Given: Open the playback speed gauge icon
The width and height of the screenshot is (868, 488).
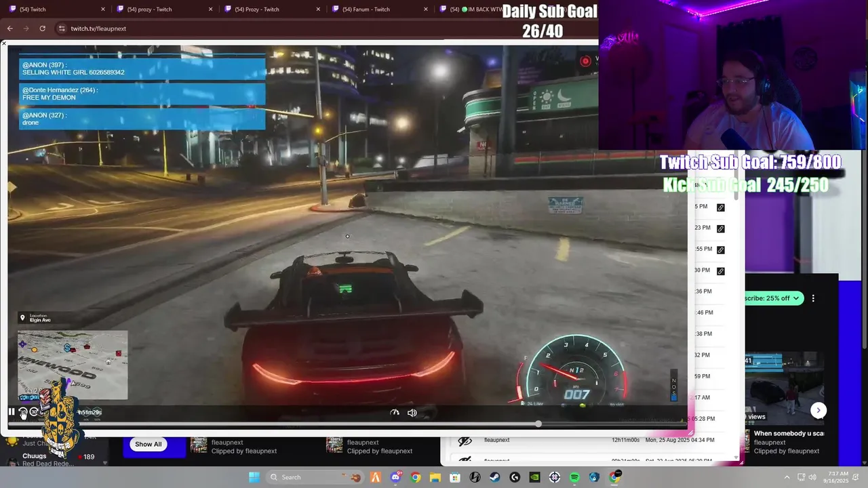Looking at the screenshot, I should coord(395,413).
